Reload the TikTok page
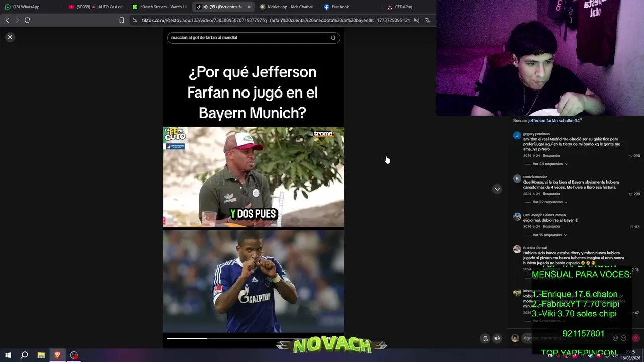Screen dimensions: 644x362 tap(28, 20)
